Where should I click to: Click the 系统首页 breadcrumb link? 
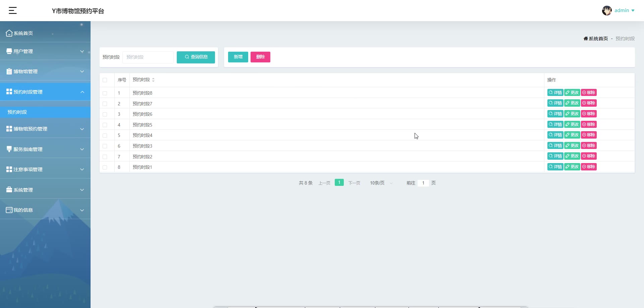click(x=598, y=39)
